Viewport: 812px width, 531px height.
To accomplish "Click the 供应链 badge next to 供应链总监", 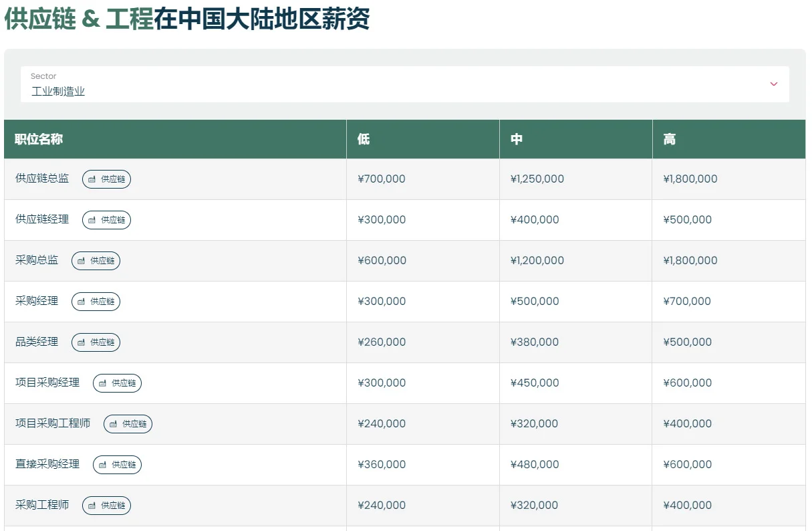I will tap(106, 179).
